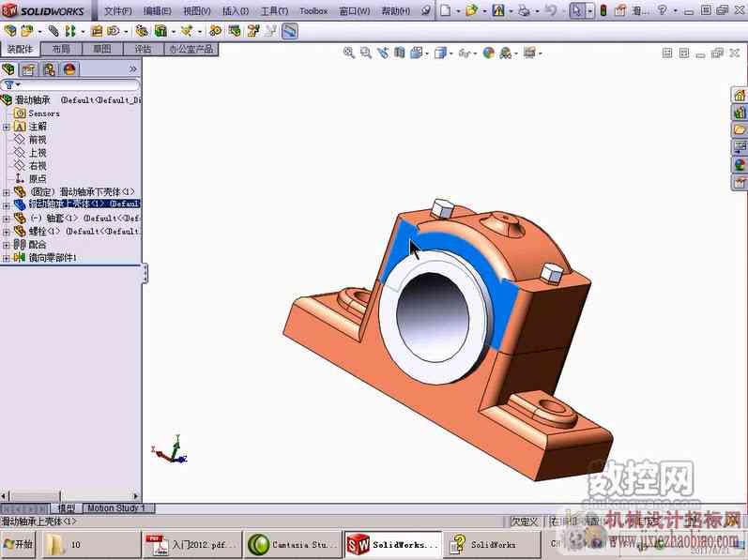
Task: Click the New Motion Study gears icon
Action: [x=216, y=32]
